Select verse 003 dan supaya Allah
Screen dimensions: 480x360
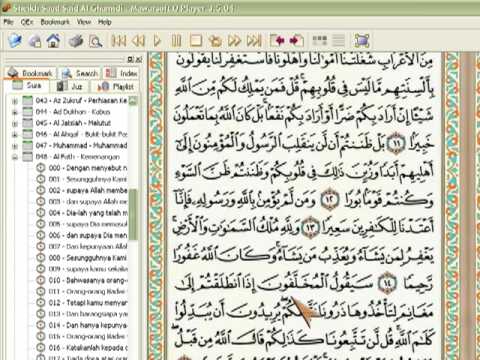click(x=88, y=202)
